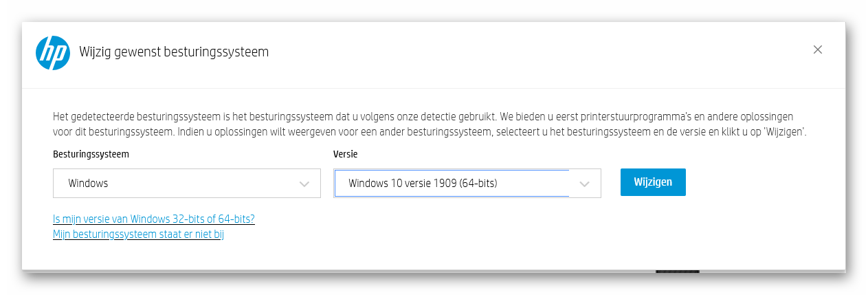Expand the Besturingssysteem dropdown arrow
The width and height of the screenshot is (868, 295).
point(304,184)
